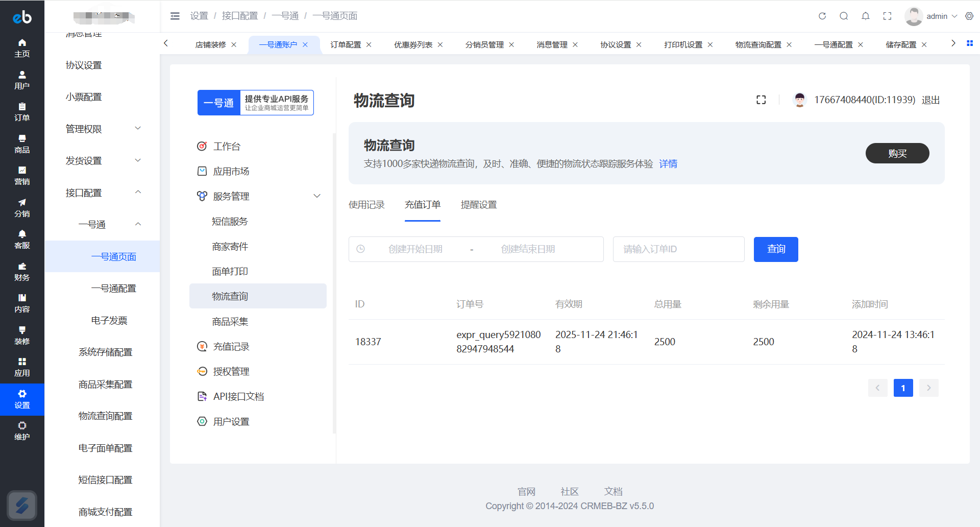Close the 物流查询配置 tab

point(789,45)
